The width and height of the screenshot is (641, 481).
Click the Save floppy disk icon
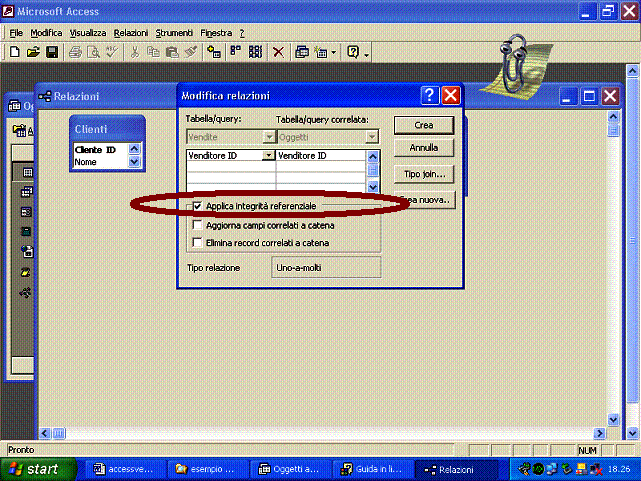point(52,52)
